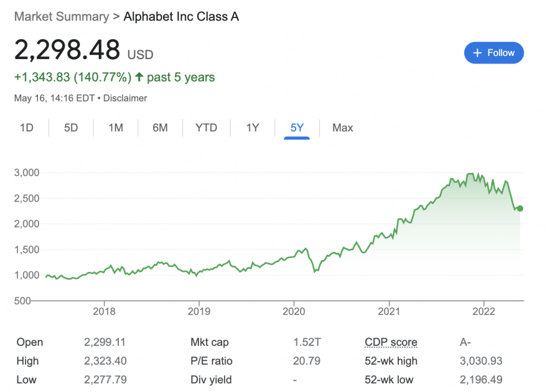Open the 1M chart view
The height and width of the screenshot is (392, 560).
point(115,128)
